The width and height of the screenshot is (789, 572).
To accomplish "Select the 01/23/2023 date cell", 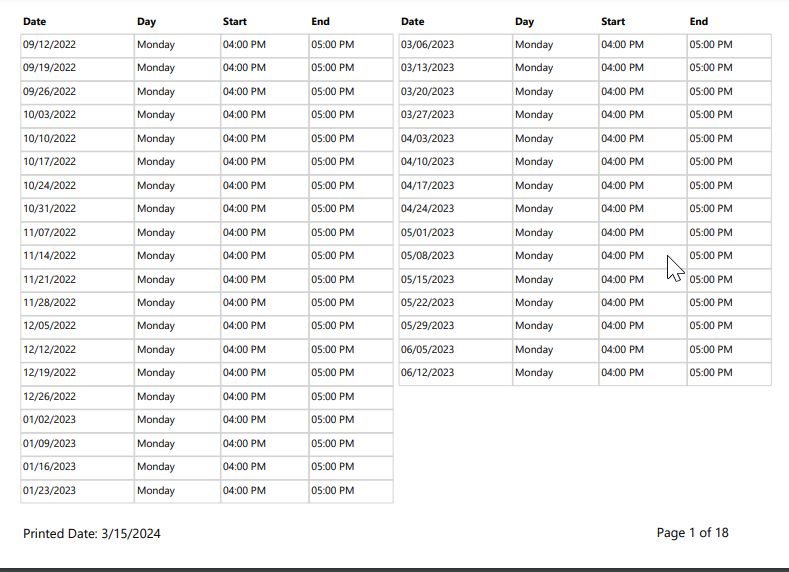I will pos(77,491).
